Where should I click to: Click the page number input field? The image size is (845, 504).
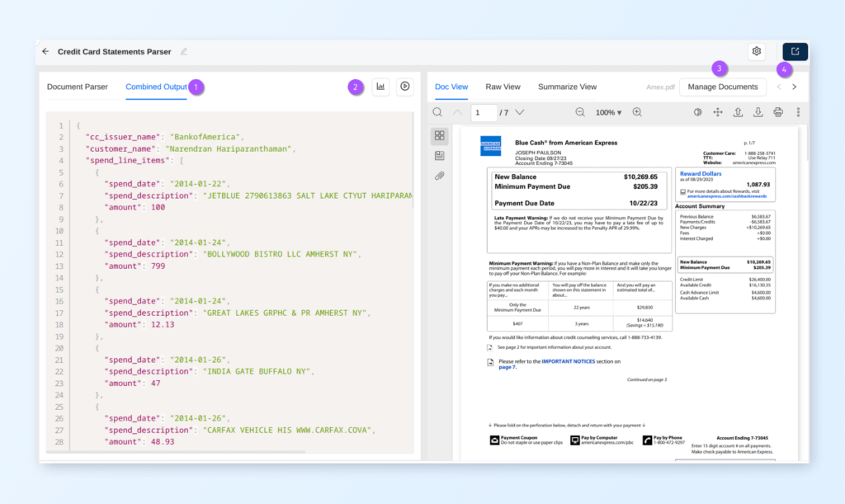coord(484,111)
